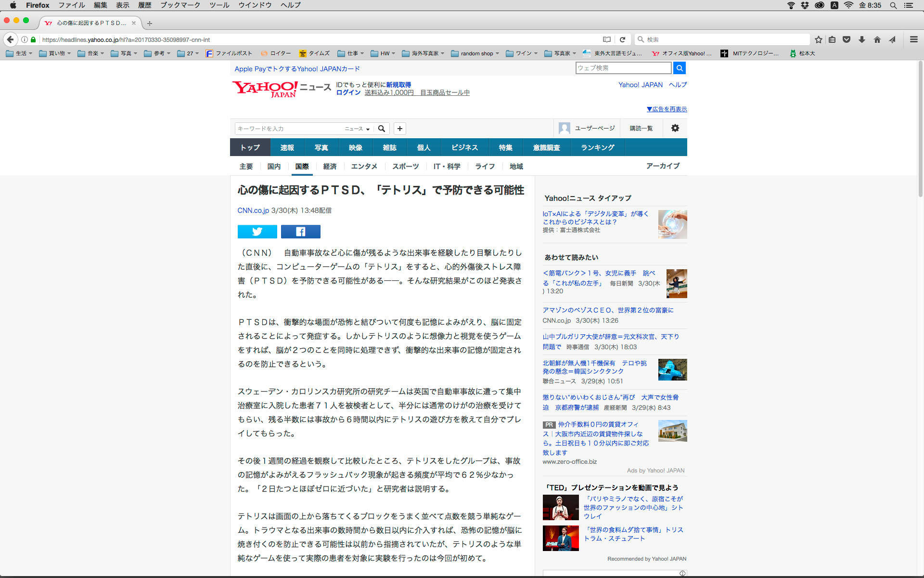The height and width of the screenshot is (578, 924).
Task: Click the blue web search magnifier button
Action: click(x=679, y=68)
